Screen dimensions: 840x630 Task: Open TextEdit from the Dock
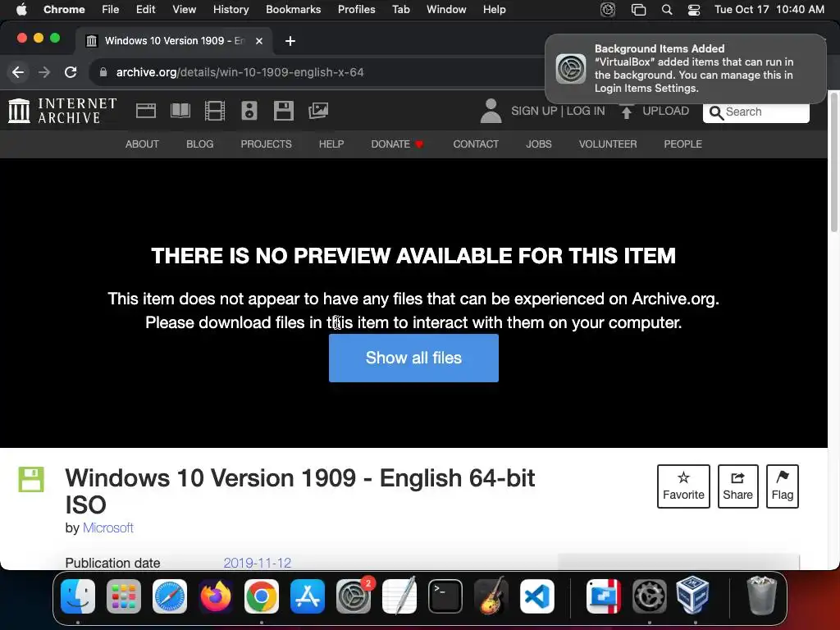(399, 596)
